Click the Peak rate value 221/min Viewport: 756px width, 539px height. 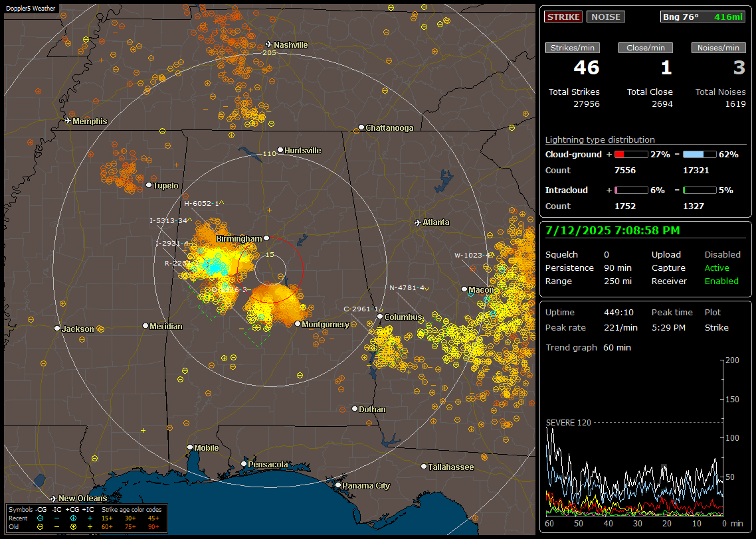(x=620, y=327)
